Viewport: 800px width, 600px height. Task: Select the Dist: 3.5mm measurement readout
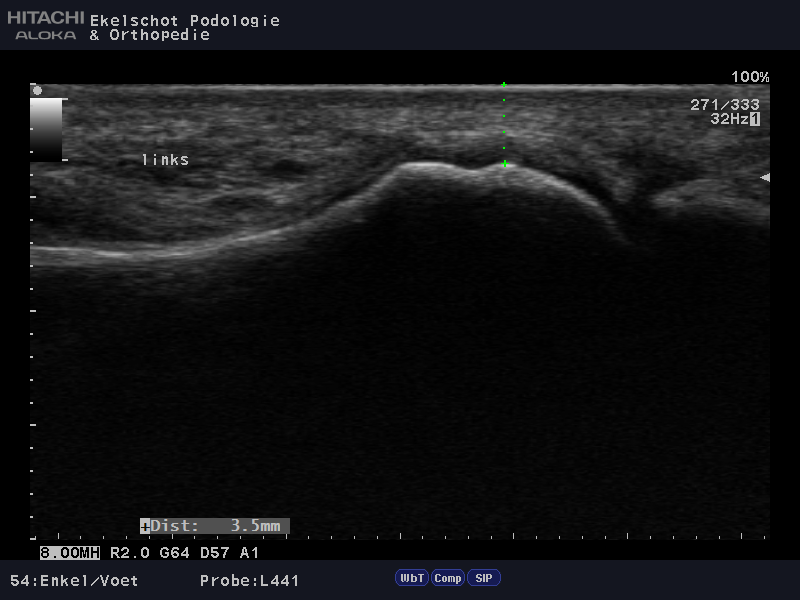(215, 526)
